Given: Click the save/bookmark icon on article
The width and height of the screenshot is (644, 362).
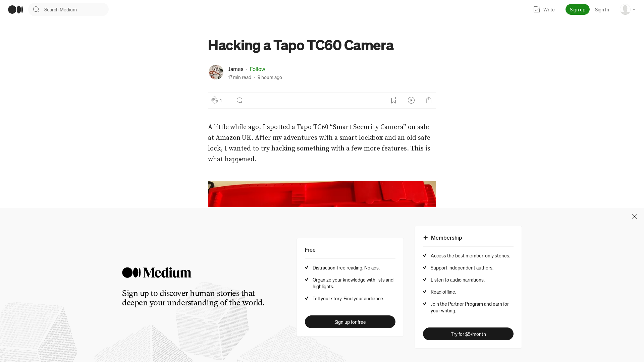Looking at the screenshot, I should click(x=394, y=100).
